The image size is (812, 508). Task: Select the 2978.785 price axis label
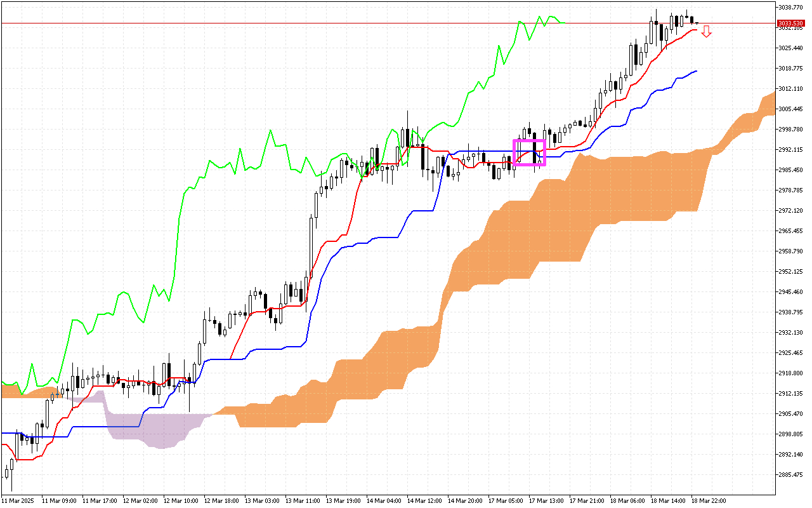coord(790,190)
